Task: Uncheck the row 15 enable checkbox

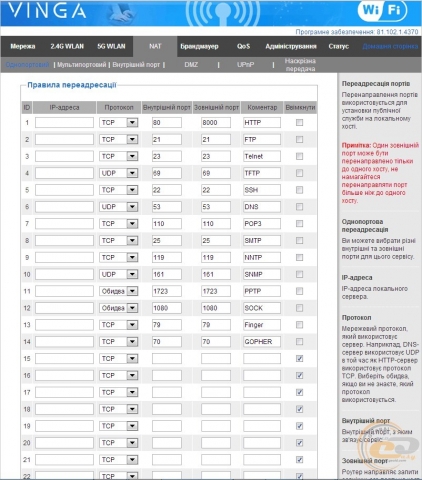Action: tap(299, 359)
